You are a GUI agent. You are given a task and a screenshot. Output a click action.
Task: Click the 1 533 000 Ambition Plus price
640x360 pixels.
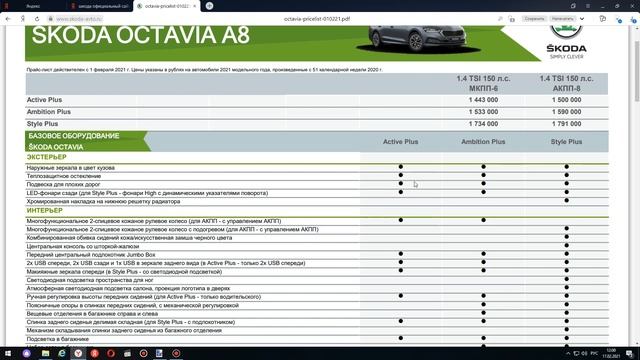(483, 112)
